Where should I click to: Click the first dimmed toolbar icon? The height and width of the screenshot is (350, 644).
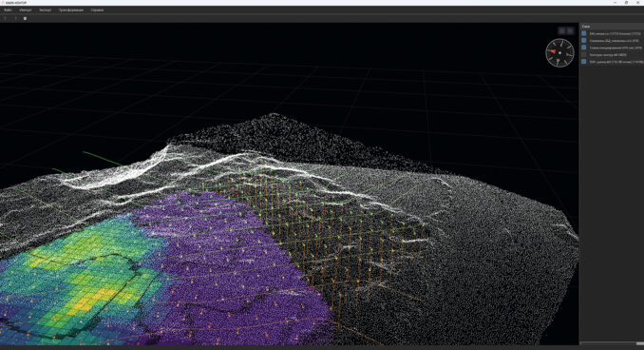tap(6, 18)
